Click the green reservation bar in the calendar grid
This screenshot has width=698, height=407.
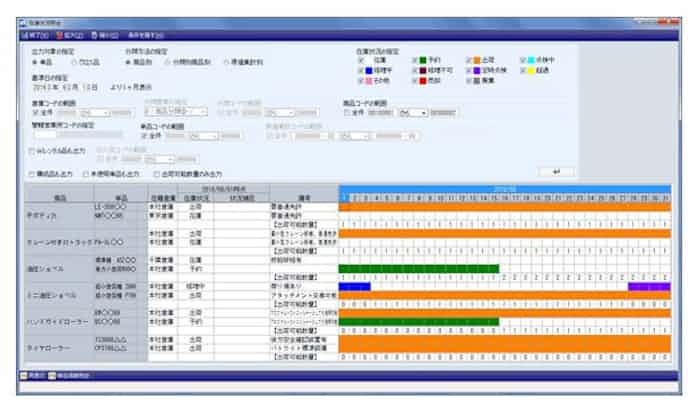pyautogui.click(x=419, y=268)
